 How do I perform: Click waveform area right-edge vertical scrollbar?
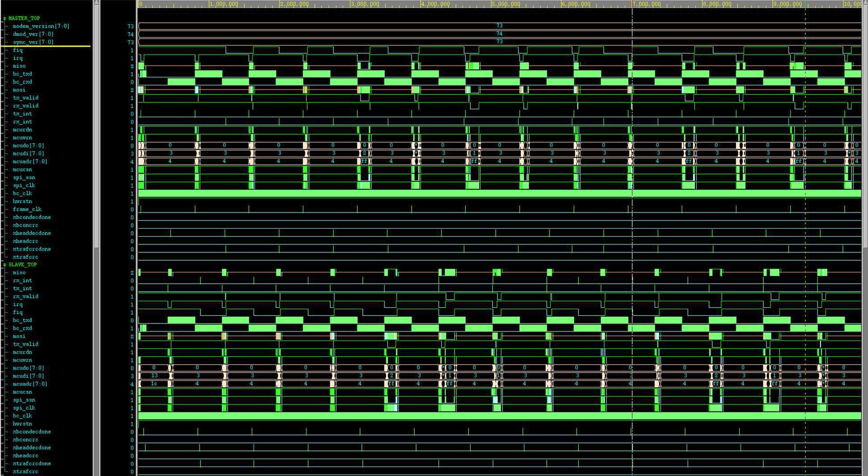[x=865, y=238]
